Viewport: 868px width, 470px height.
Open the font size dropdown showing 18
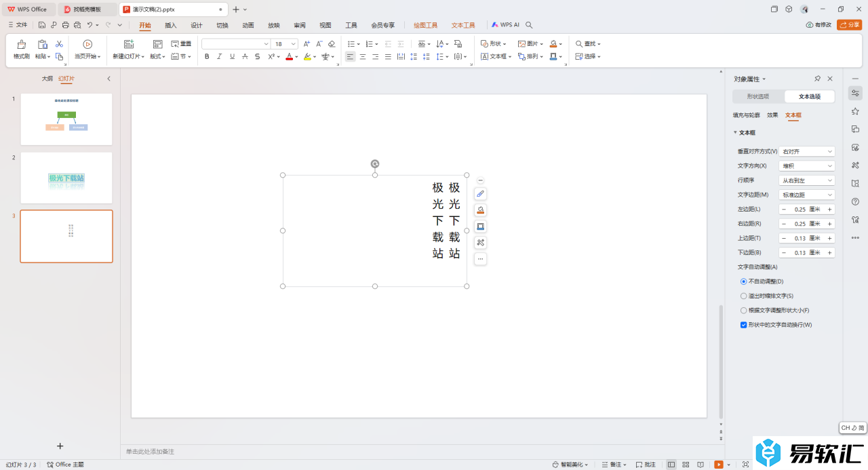294,44
